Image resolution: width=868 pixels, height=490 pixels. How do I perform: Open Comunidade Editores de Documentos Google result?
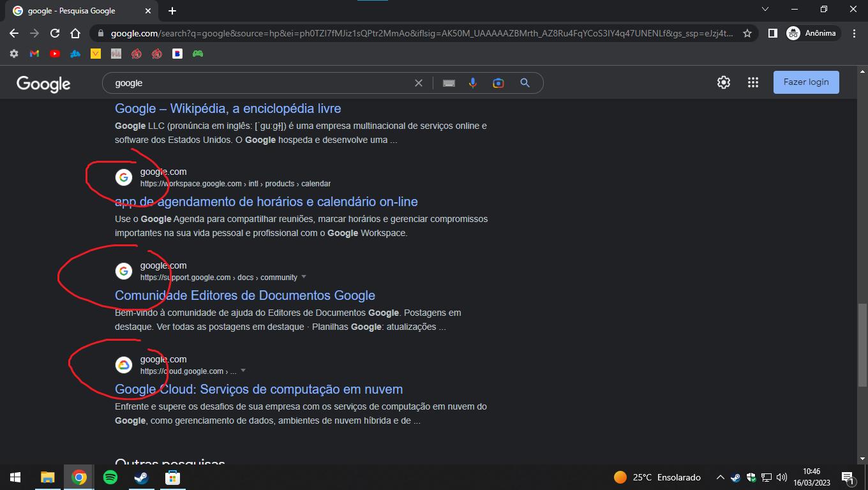[245, 295]
